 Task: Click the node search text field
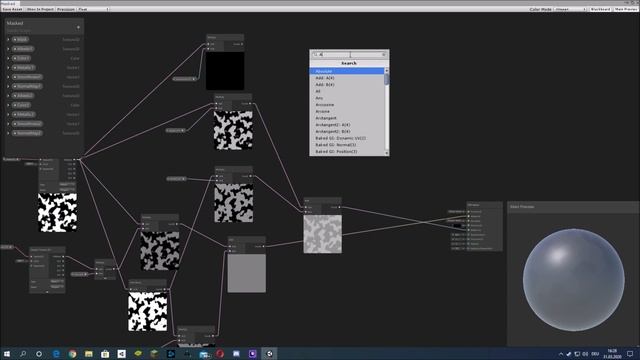(349, 54)
